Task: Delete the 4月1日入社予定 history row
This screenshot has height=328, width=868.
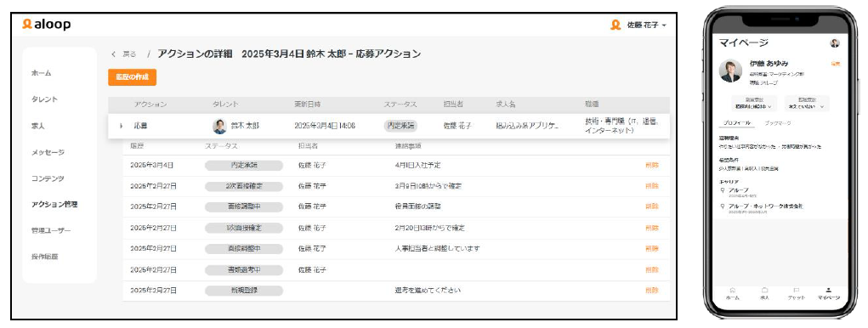Action: pos(652,166)
